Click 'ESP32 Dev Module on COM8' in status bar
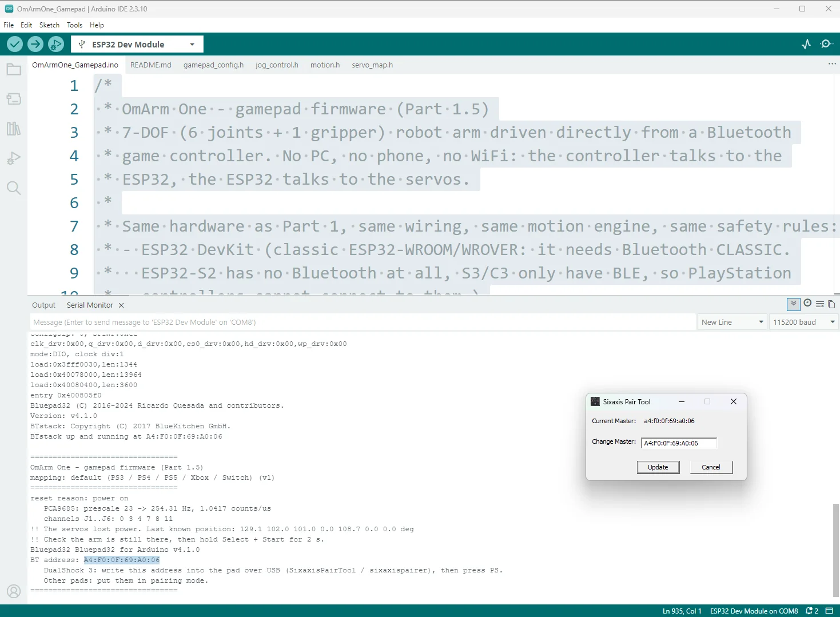The image size is (840, 617). (x=754, y=611)
